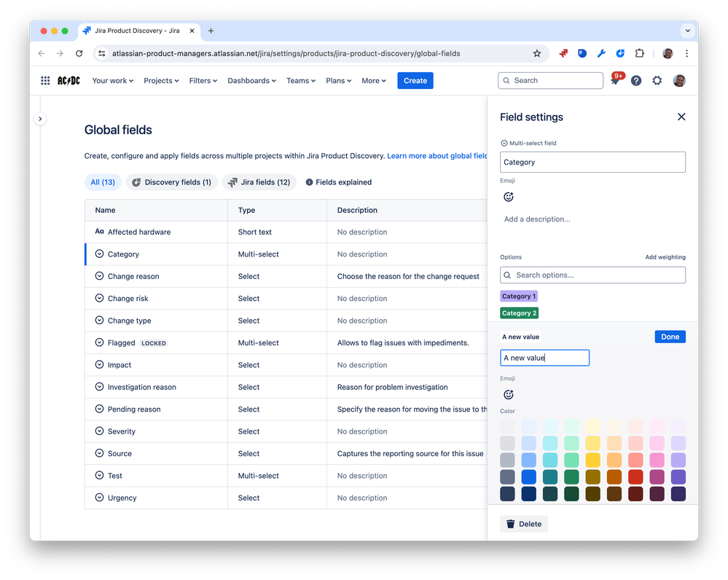Select the Discovery fields (1) tab
728x580 pixels.
[x=171, y=182]
